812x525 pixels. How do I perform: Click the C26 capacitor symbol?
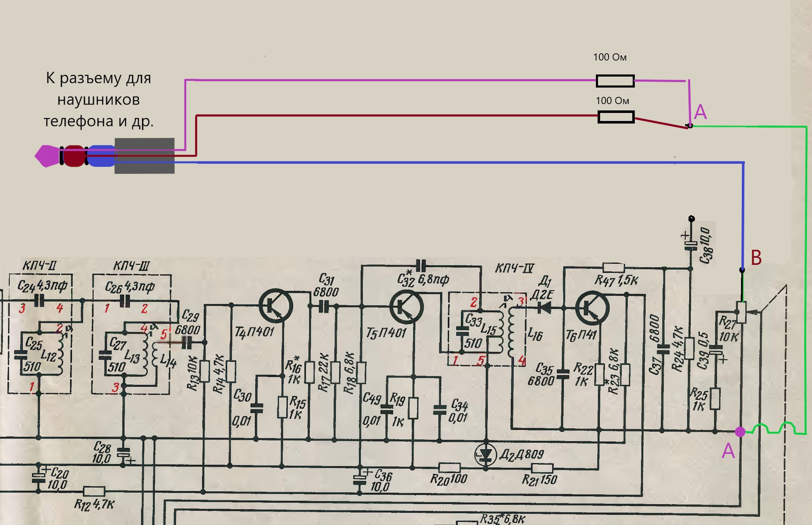point(125,301)
